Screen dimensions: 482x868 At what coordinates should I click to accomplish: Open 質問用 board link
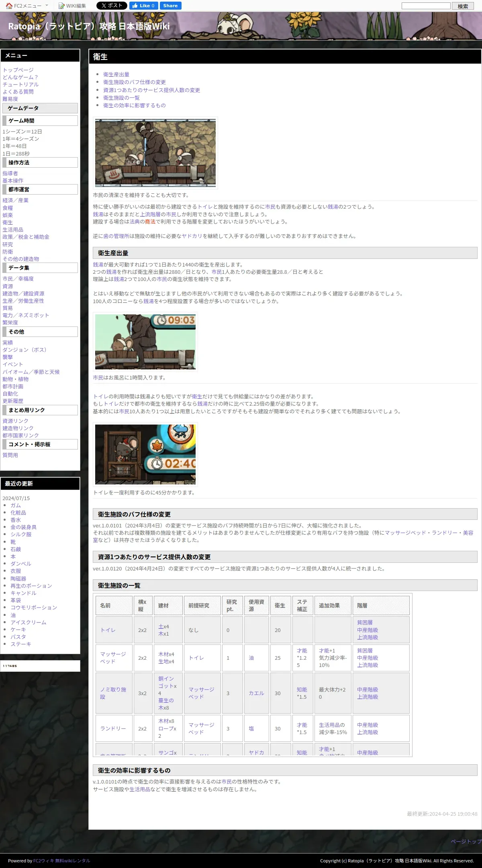pos(10,455)
